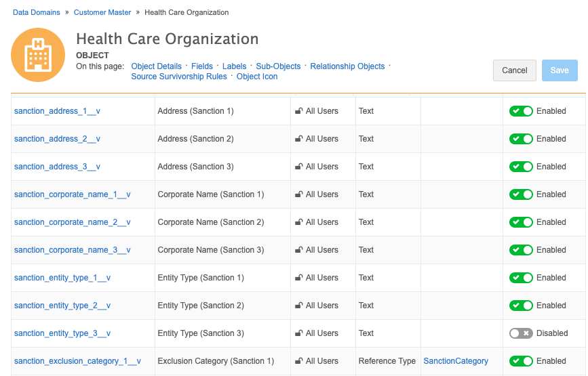
Task: Toggle off sanction_corporate_name_1__v enabled switch
Action: pyautogui.click(x=521, y=194)
